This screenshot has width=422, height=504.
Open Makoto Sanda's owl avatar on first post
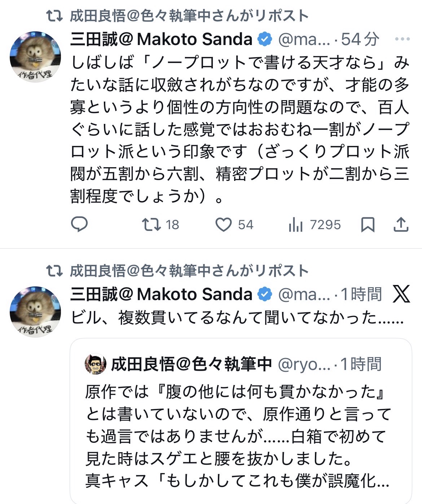tap(35, 57)
